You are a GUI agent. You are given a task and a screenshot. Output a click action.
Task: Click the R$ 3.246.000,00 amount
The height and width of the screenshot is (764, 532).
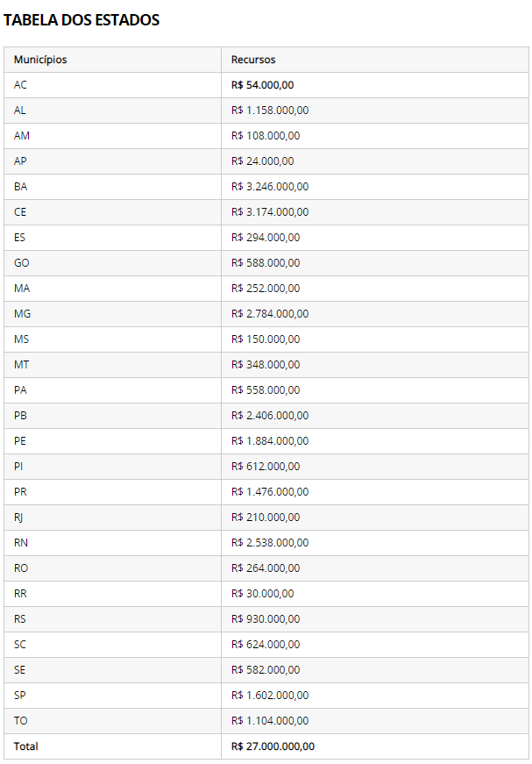click(270, 187)
